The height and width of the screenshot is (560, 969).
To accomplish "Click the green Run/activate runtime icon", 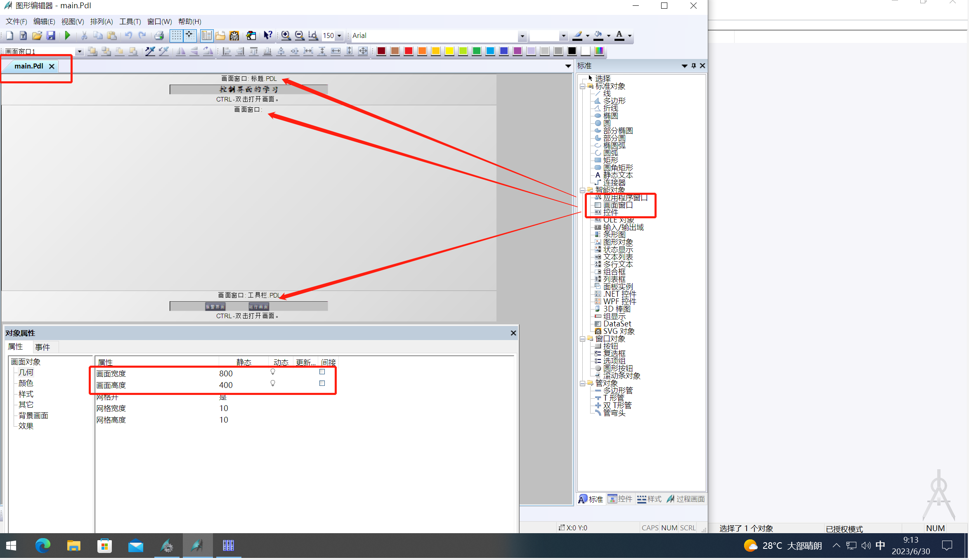I will pyautogui.click(x=68, y=35).
